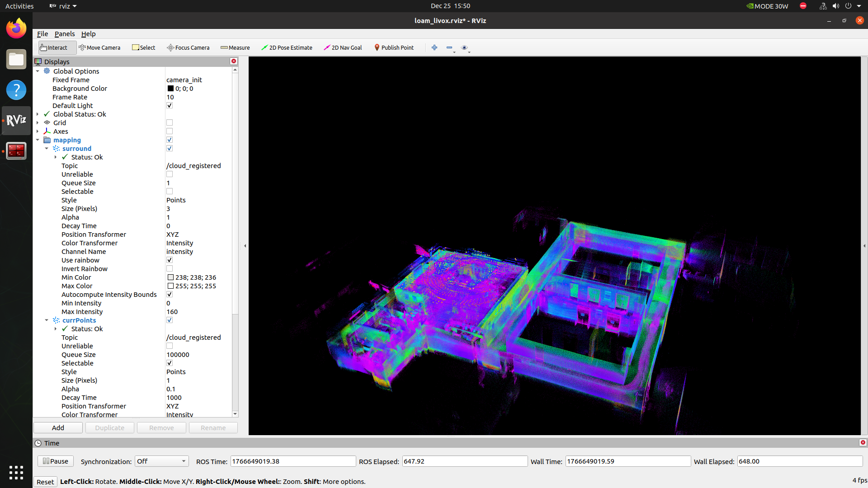The width and height of the screenshot is (868, 488).
Task: Click the Add display button
Action: click(58, 428)
